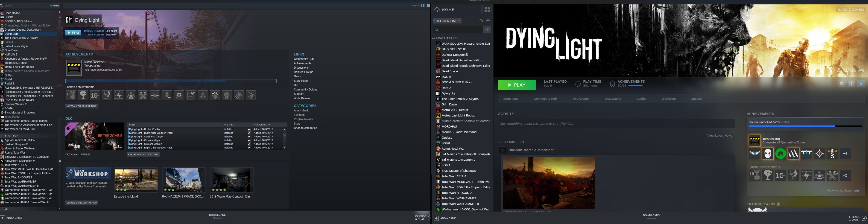This screenshot has height=224, width=868.
Task: Collapse the Favorites category in new library
Action: tap(434, 38)
